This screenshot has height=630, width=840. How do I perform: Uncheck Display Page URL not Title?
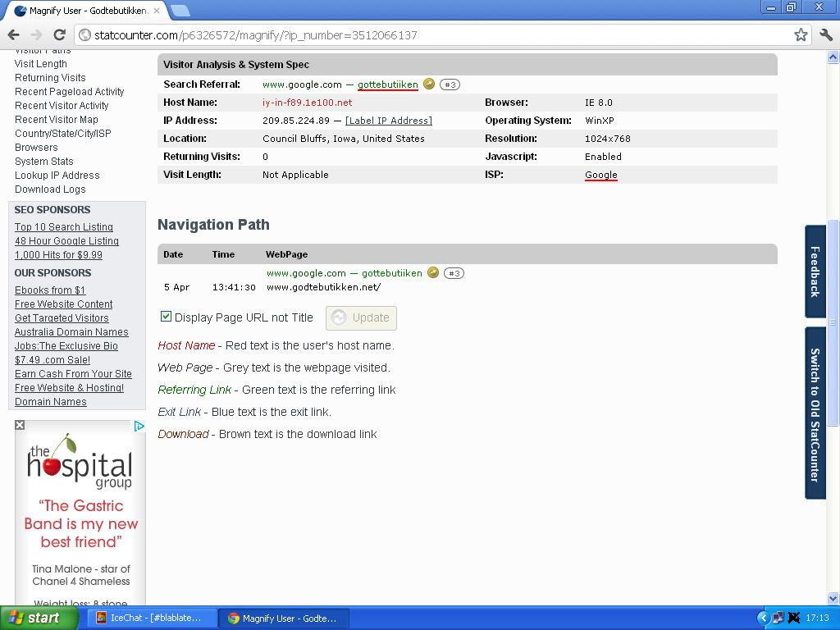tap(166, 317)
